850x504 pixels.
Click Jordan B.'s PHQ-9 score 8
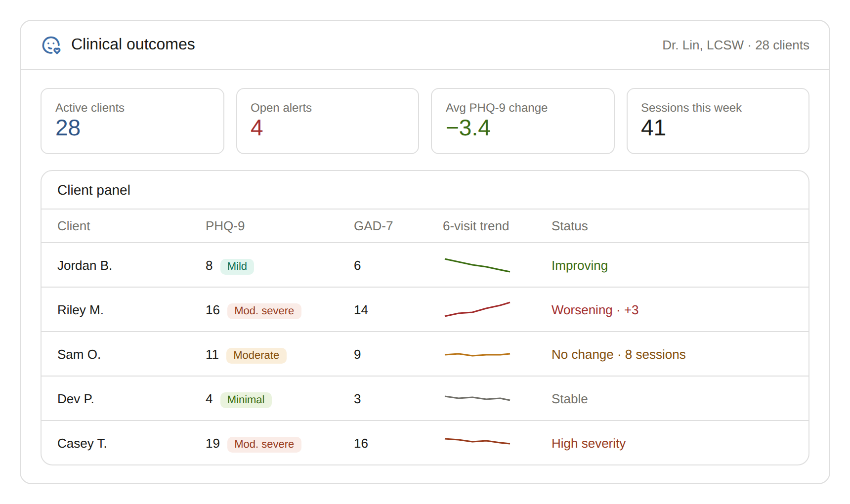209,265
